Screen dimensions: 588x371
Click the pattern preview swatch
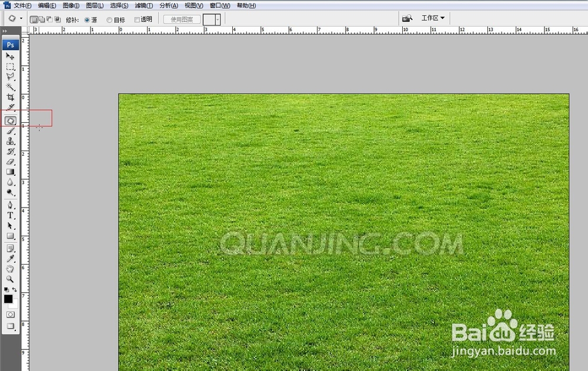[x=209, y=19]
